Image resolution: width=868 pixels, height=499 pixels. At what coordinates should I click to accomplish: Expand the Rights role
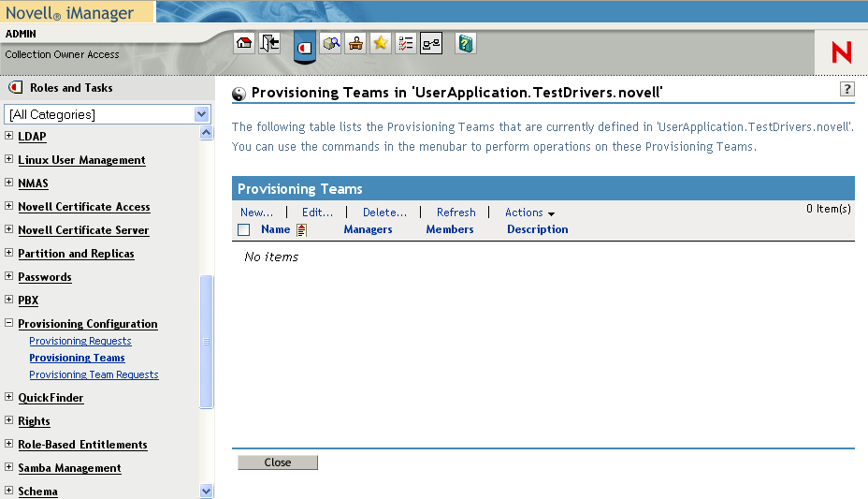8,419
